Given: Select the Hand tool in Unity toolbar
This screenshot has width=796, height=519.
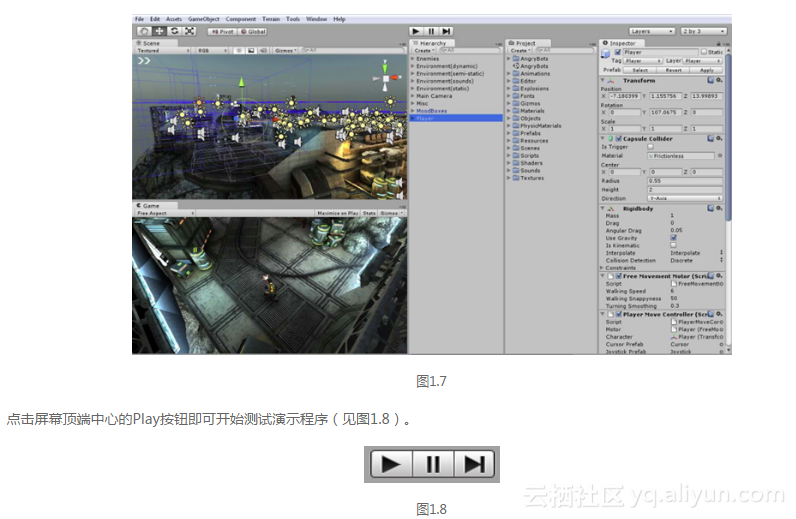Looking at the screenshot, I should pos(144,31).
